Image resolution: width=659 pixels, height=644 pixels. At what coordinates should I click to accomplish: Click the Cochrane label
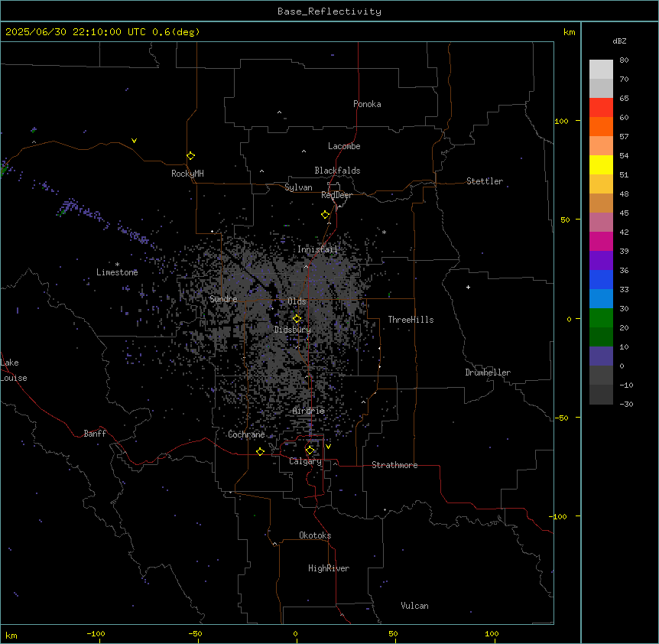pyautogui.click(x=247, y=434)
